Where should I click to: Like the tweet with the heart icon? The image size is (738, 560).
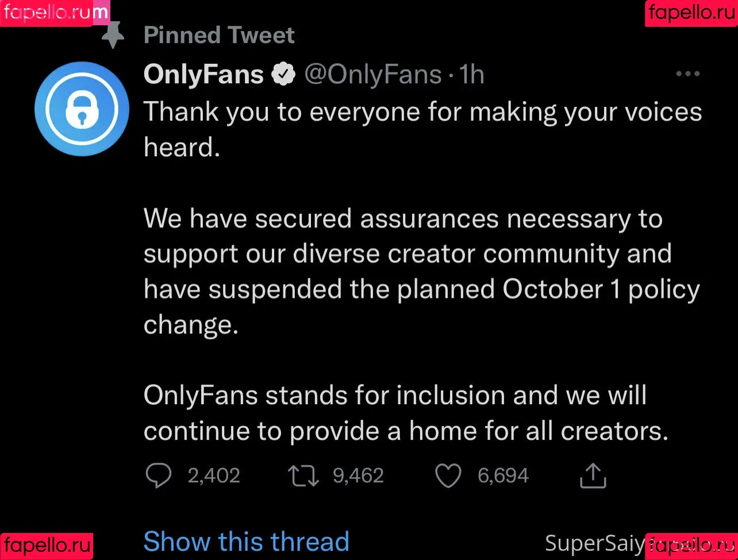point(448,476)
